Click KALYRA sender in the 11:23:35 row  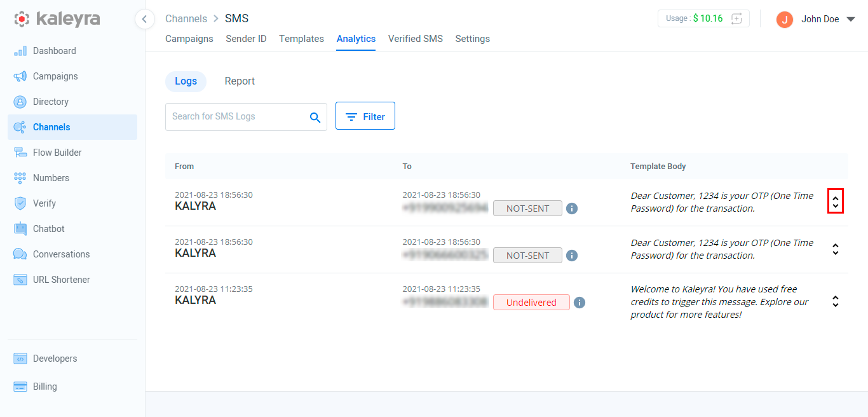[195, 300]
